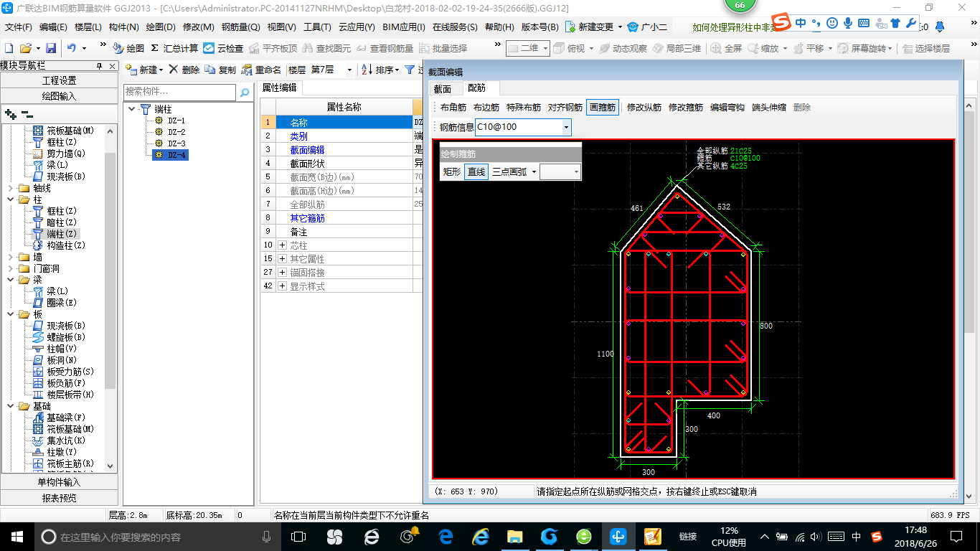This screenshot has height=551, width=980.
Task: Expand 锚固搭接 property row
Action: click(282, 273)
